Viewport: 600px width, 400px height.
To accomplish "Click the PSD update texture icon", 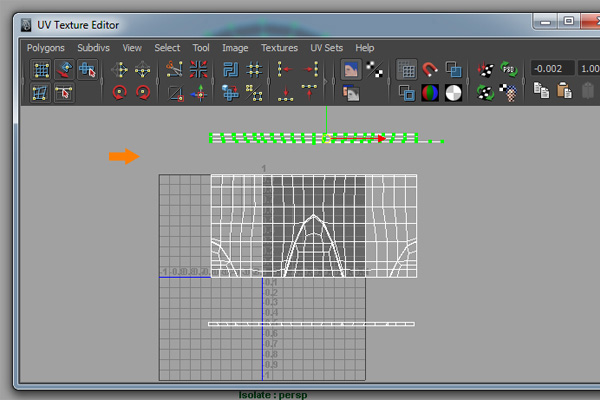I will point(509,70).
